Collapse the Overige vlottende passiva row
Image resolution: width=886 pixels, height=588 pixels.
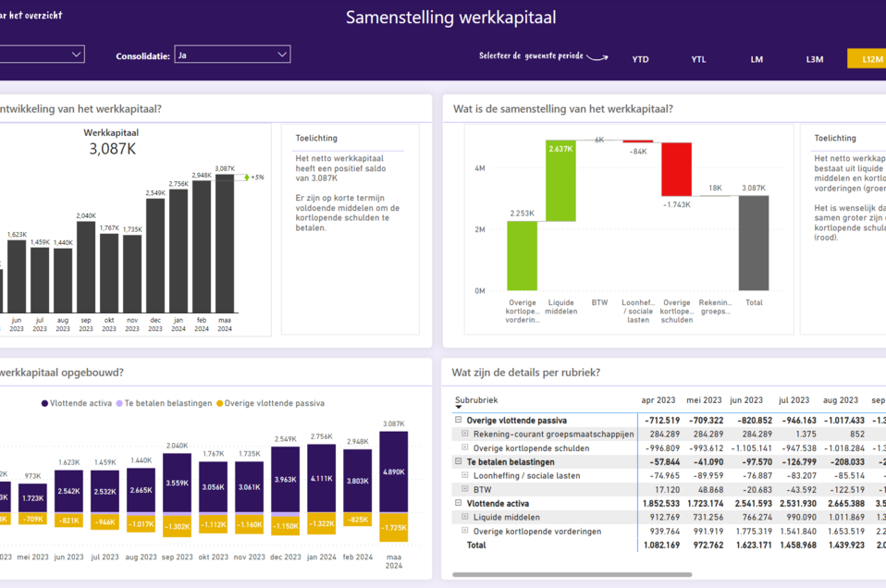point(458,421)
